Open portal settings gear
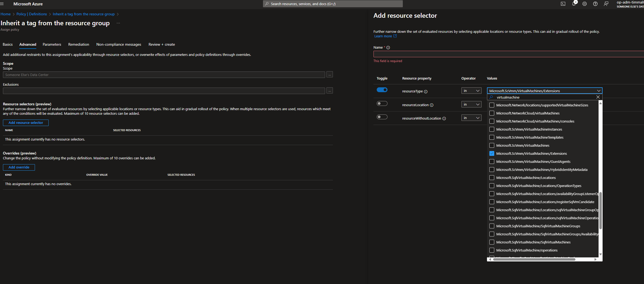644x284 pixels. coord(585,4)
